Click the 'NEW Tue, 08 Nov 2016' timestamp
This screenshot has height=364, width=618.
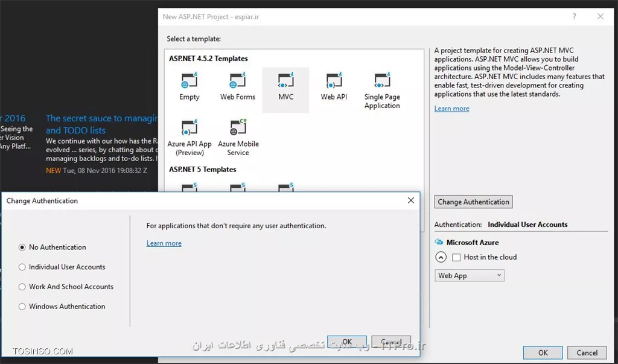[97, 170]
